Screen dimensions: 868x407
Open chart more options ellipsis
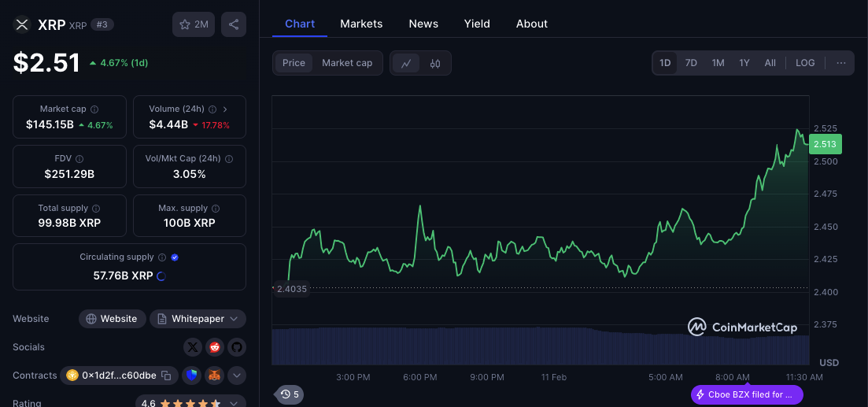tap(841, 63)
